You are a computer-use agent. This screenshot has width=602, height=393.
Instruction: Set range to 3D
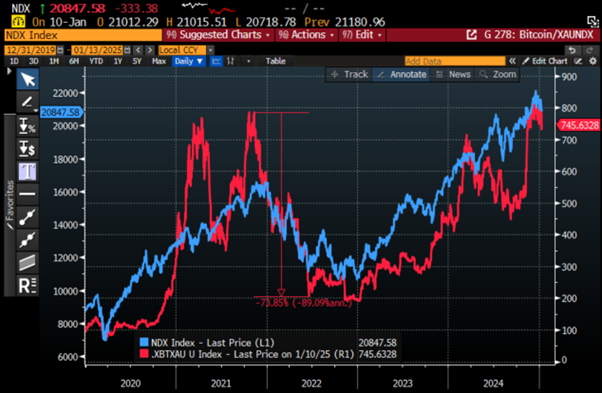pyautogui.click(x=33, y=61)
